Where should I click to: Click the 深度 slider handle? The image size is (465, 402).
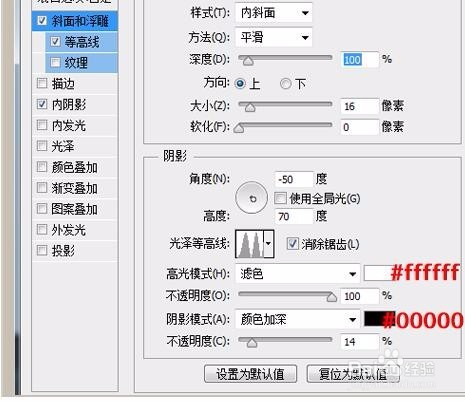[x=248, y=61]
